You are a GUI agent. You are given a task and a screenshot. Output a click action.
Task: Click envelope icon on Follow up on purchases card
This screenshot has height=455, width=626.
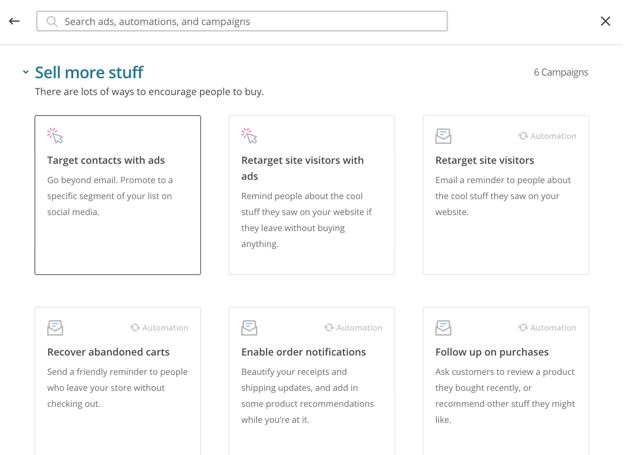pyautogui.click(x=443, y=328)
